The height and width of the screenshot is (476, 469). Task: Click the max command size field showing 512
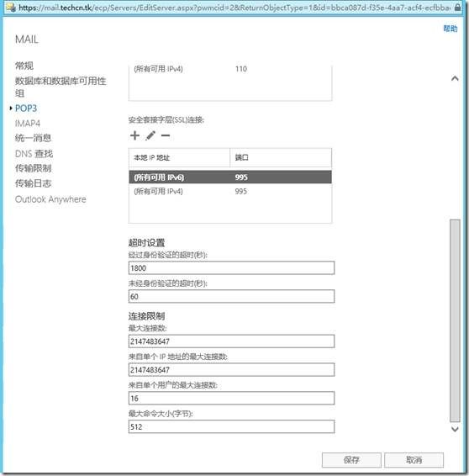[231, 427]
